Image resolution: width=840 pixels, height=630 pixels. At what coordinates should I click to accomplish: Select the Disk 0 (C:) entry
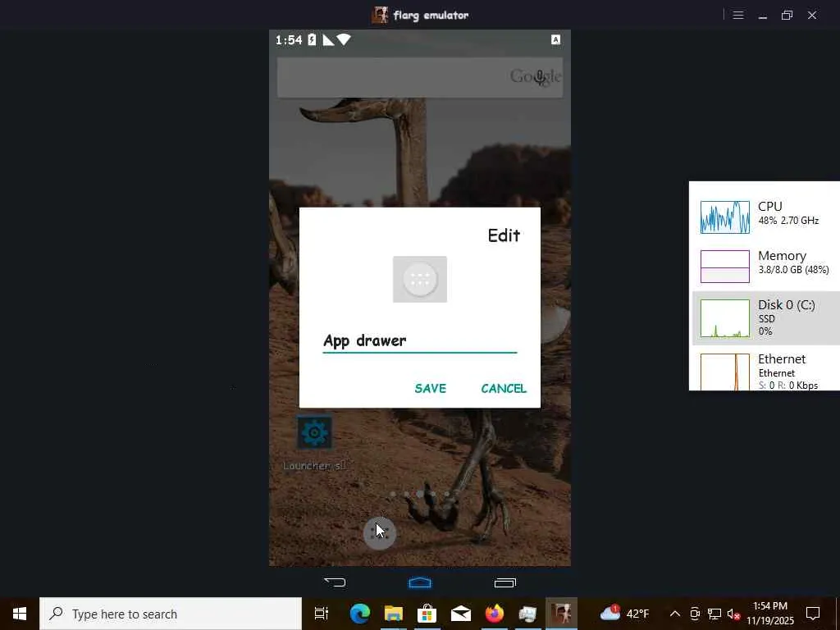point(766,318)
